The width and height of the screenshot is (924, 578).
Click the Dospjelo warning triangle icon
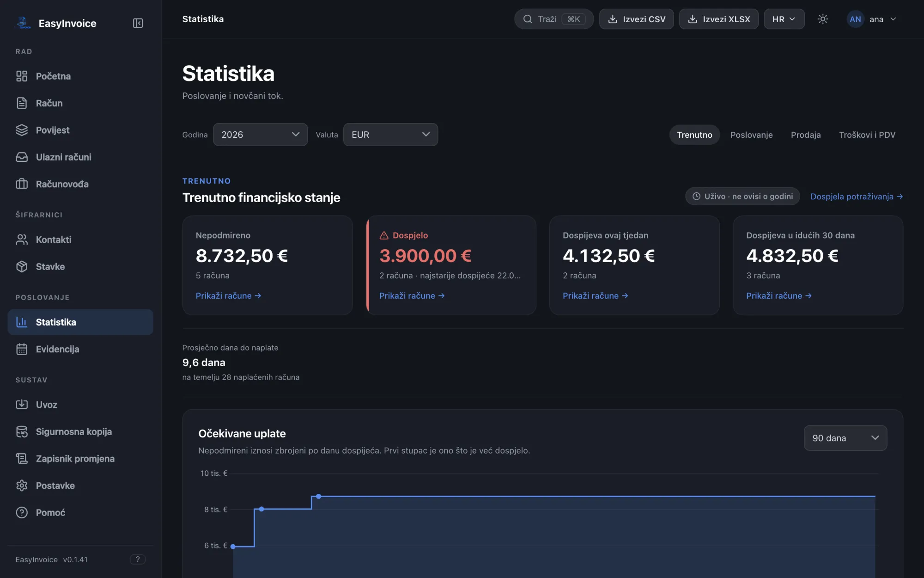pyautogui.click(x=384, y=235)
